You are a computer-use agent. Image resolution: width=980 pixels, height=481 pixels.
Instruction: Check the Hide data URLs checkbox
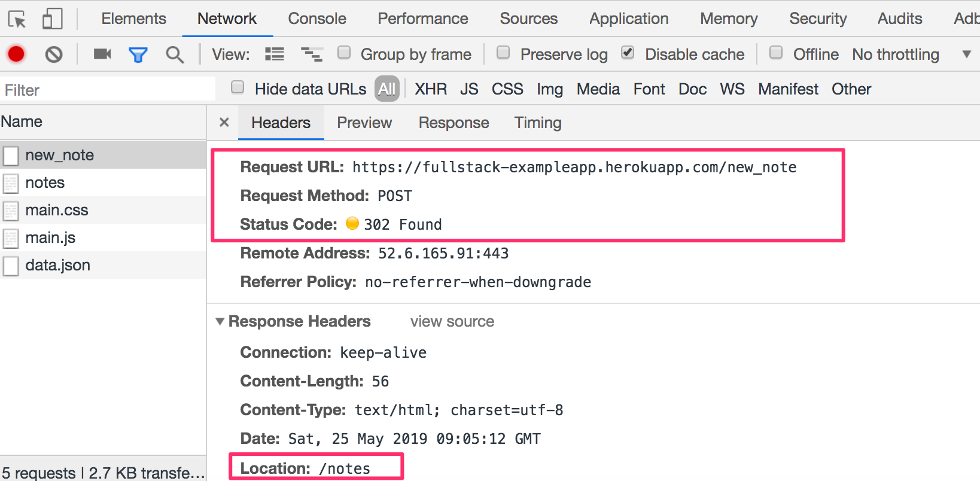[x=238, y=87]
